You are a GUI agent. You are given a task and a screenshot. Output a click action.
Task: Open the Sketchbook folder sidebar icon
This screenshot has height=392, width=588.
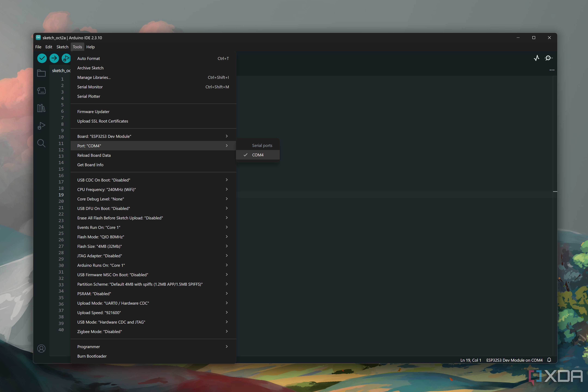coord(41,73)
